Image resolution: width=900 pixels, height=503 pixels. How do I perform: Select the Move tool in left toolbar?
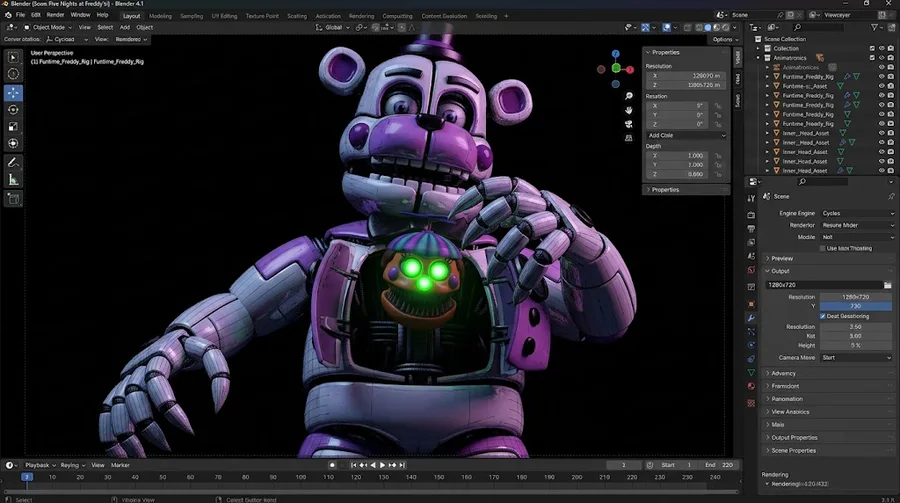[13, 92]
